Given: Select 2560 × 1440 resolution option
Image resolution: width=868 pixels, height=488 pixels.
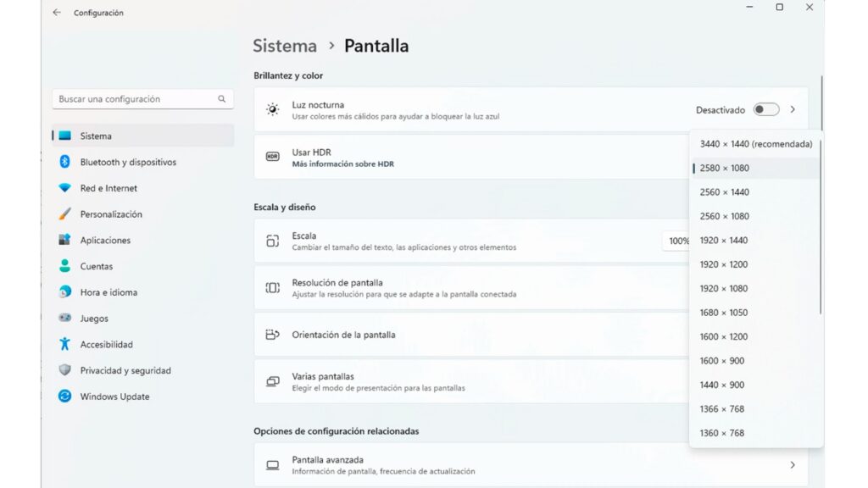Looking at the screenshot, I should 724,192.
